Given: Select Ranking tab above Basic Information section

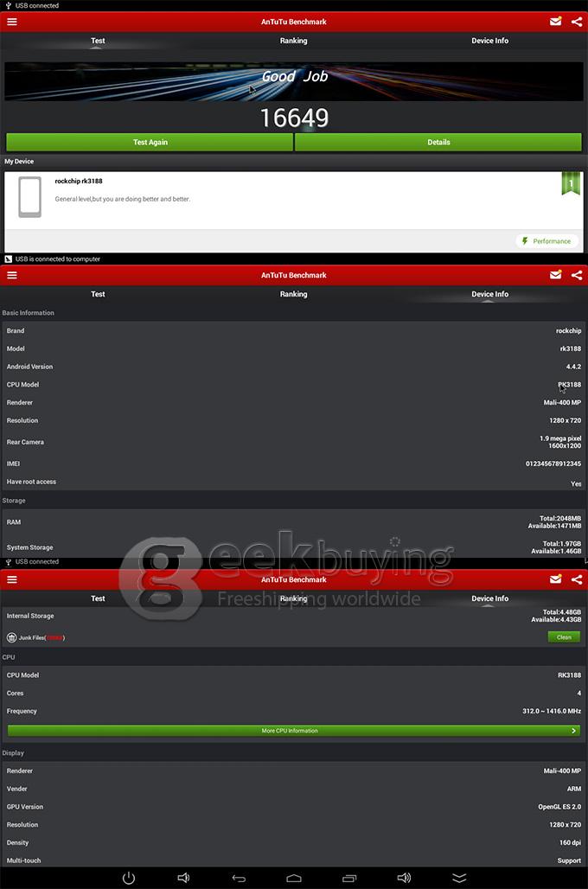Looking at the screenshot, I should tap(294, 294).
